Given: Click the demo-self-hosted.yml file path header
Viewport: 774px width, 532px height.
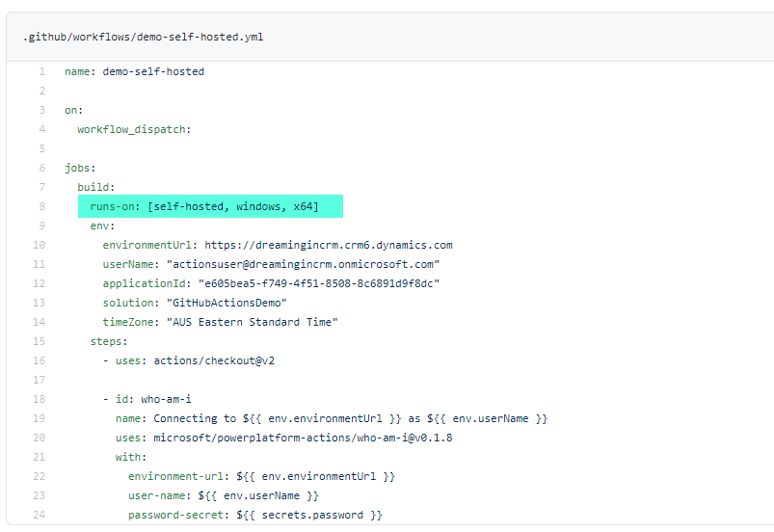Looking at the screenshot, I should pyautogui.click(x=144, y=38).
